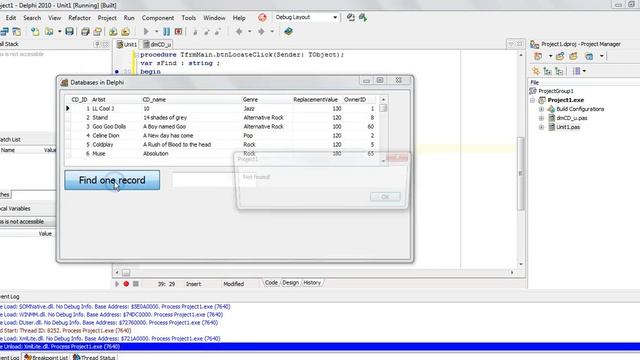
Task: Click the Genre column header in grid
Action: pyautogui.click(x=250, y=100)
